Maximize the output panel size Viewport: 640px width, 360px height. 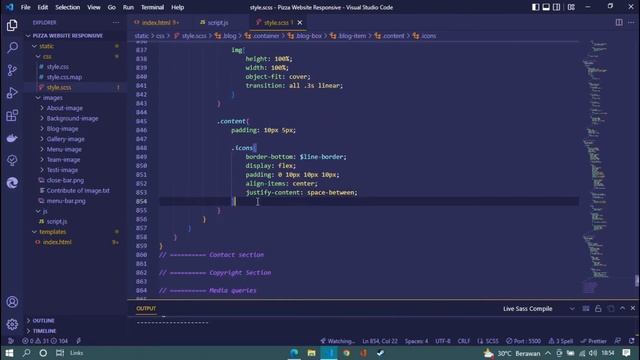pyautogui.click(x=622, y=309)
